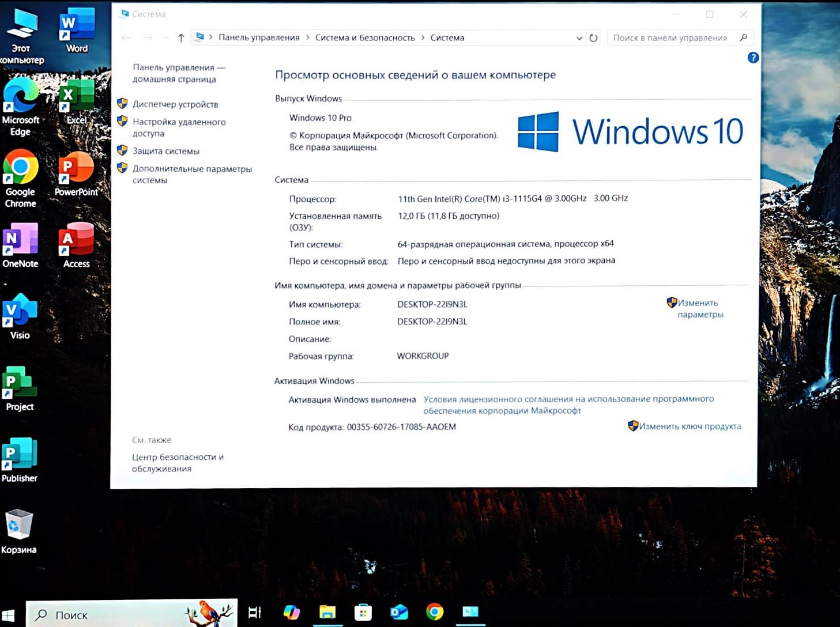Click the taskbar Поиск search box
Image resolution: width=840 pixels, height=627 pixels.
tap(132, 614)
